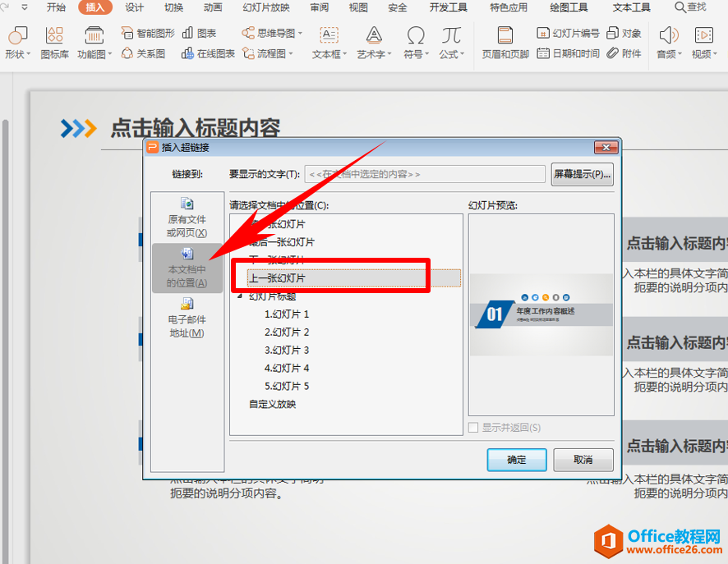Insert a Smart Graphic (智能图形)
Image resolution: width=728 pixels, height=564 pixels.
click(x=148, y=34)
